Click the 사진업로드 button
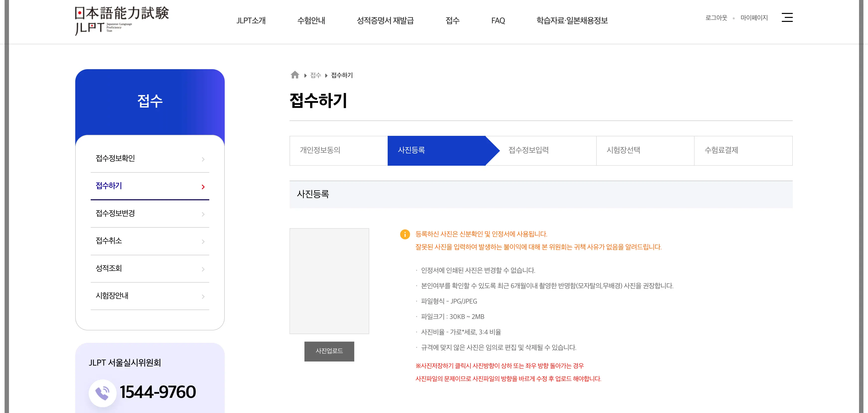 coord(329,351)
